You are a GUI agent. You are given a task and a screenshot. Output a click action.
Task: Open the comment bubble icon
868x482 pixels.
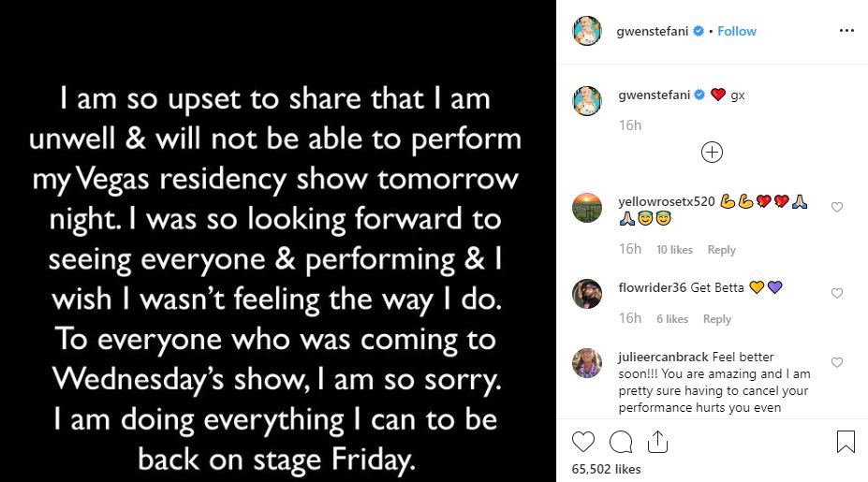620,441
